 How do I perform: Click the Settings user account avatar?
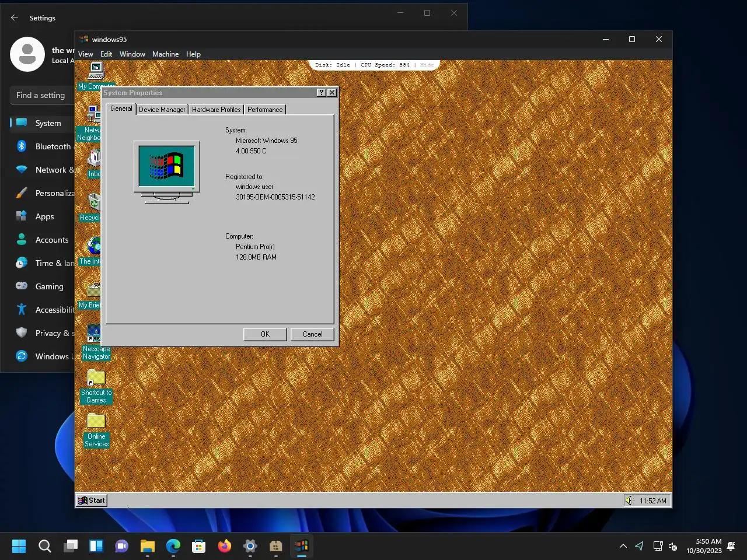tap(27, 54)
